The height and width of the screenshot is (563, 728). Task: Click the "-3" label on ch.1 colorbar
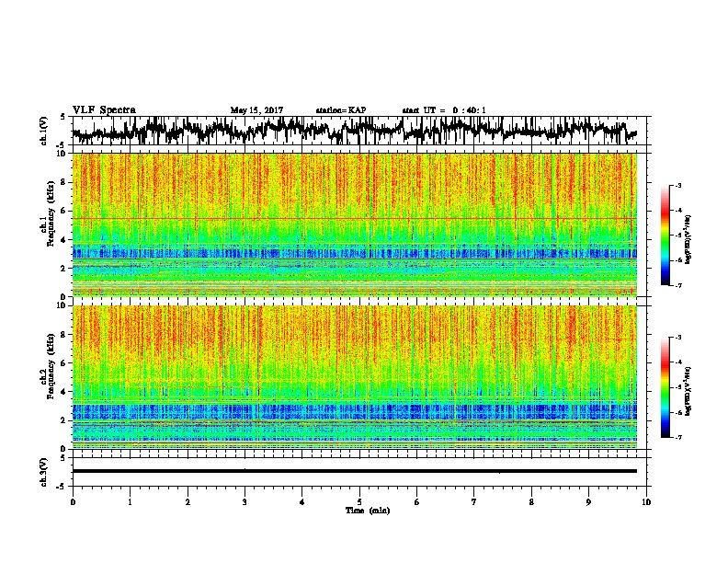coord(677,185)
